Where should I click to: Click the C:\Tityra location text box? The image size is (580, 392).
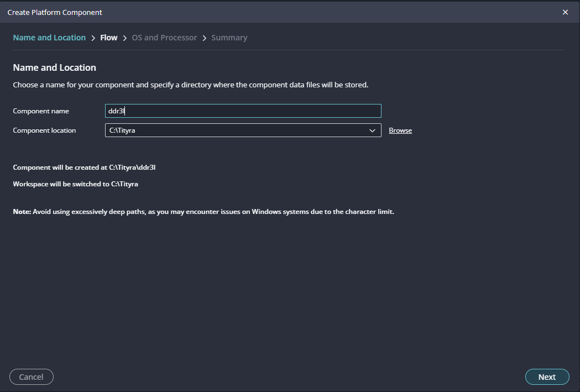click(x=232, y=130)
